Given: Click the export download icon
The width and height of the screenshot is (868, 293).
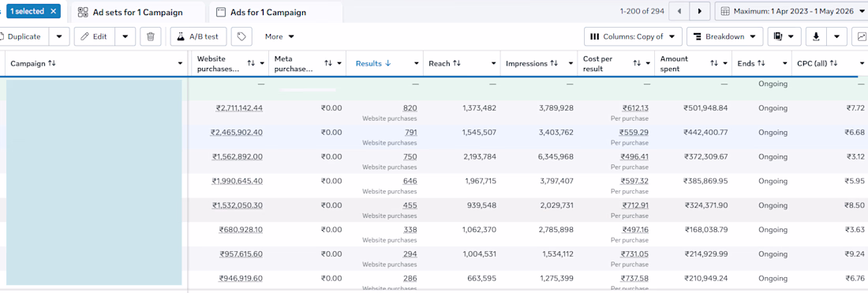Looking at the screenshot, I should click(x=816, y=36).
